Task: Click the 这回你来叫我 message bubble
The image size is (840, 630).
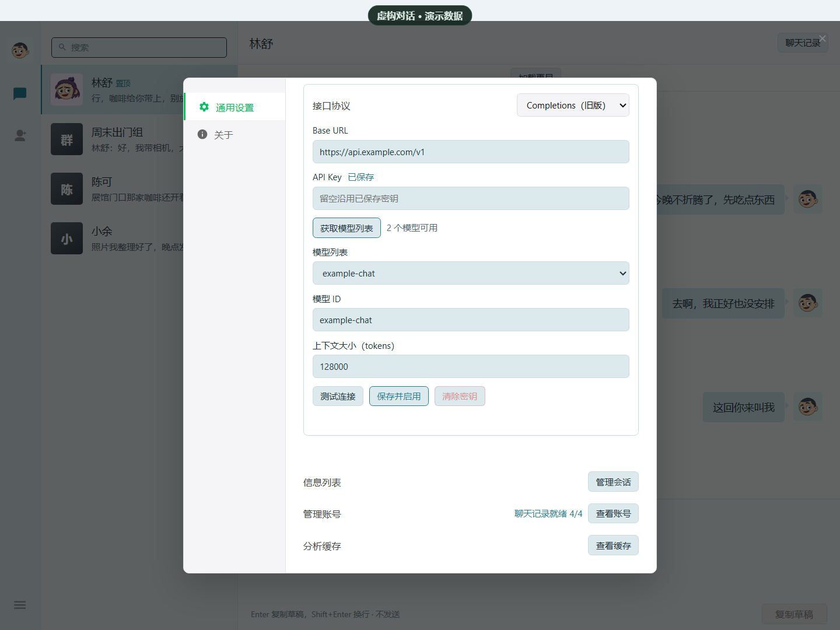Action: [x=744, y=407]
